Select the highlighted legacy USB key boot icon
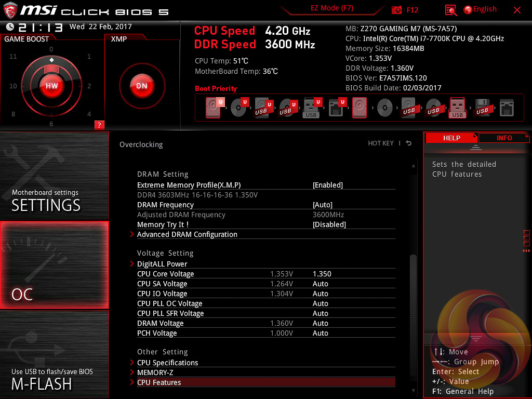532x399 pixels. [458, 108]
